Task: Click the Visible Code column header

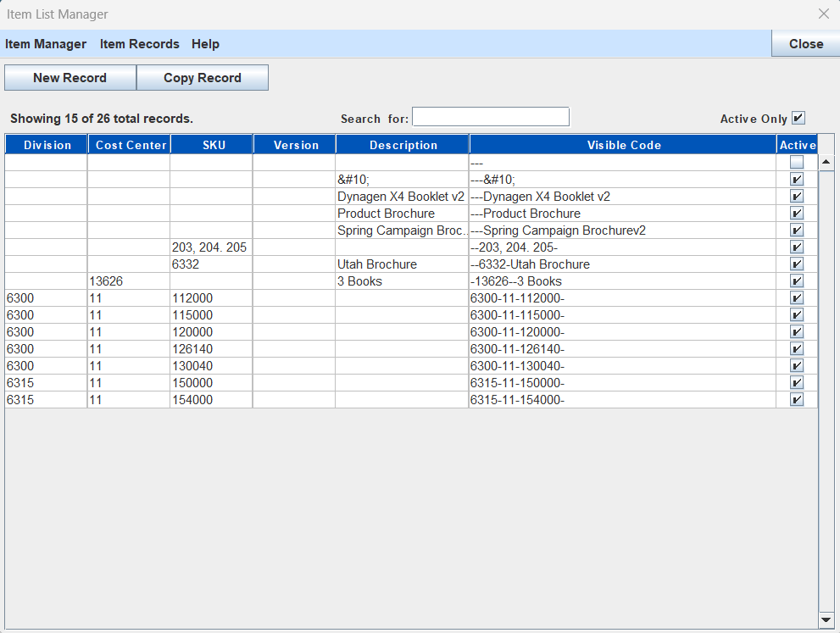Action: (624, 145)
